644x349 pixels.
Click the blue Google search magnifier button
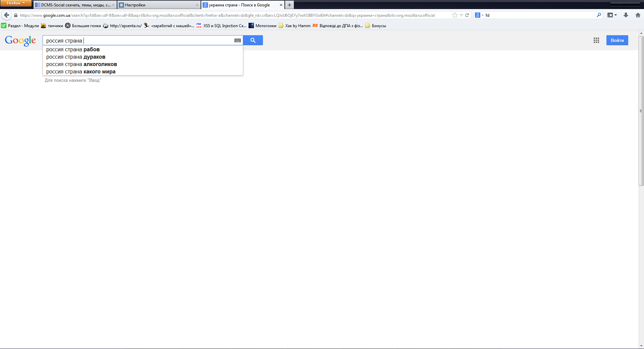pos(253,40)
